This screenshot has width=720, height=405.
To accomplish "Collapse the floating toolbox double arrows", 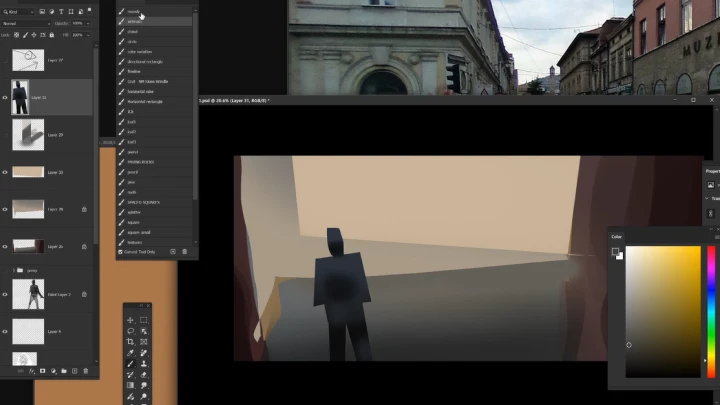I will coord(141,305).
